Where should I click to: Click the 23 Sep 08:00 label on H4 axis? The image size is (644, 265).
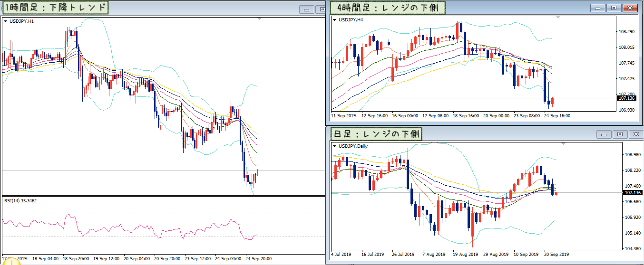click(x=527, y=116)
